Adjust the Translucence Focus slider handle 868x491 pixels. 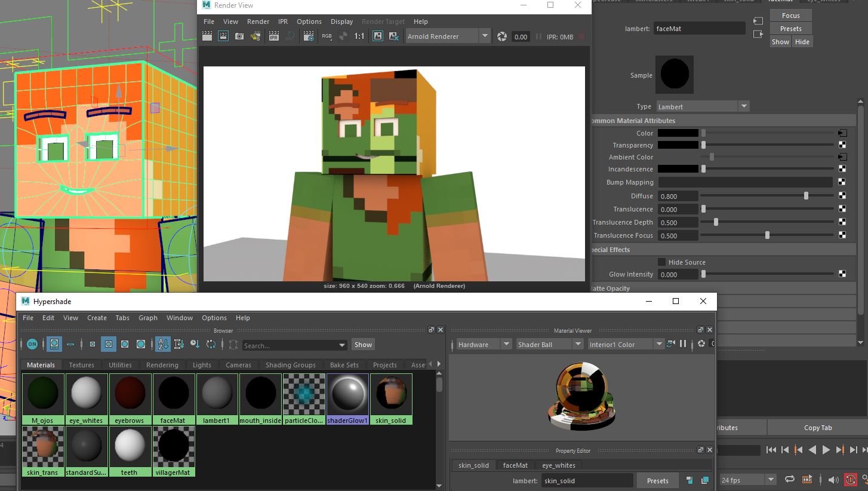tap(767, 235)
